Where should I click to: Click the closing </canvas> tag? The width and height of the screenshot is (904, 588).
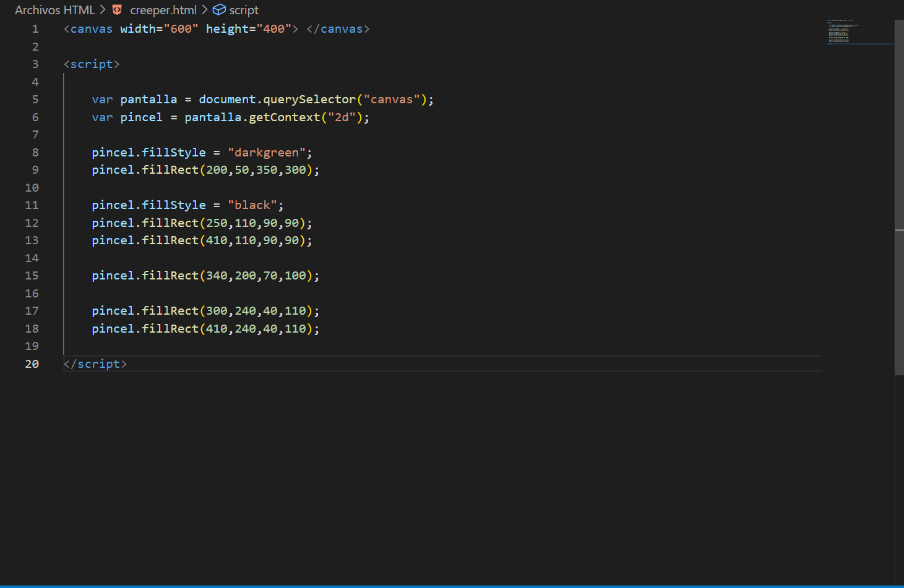(x=338, y=29)
